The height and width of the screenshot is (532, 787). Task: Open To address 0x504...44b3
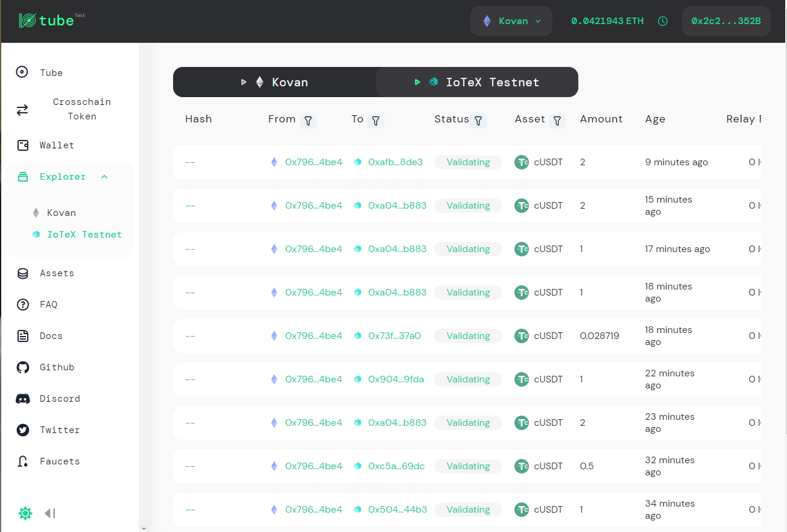pyautogui.click(x=397, y=510)
